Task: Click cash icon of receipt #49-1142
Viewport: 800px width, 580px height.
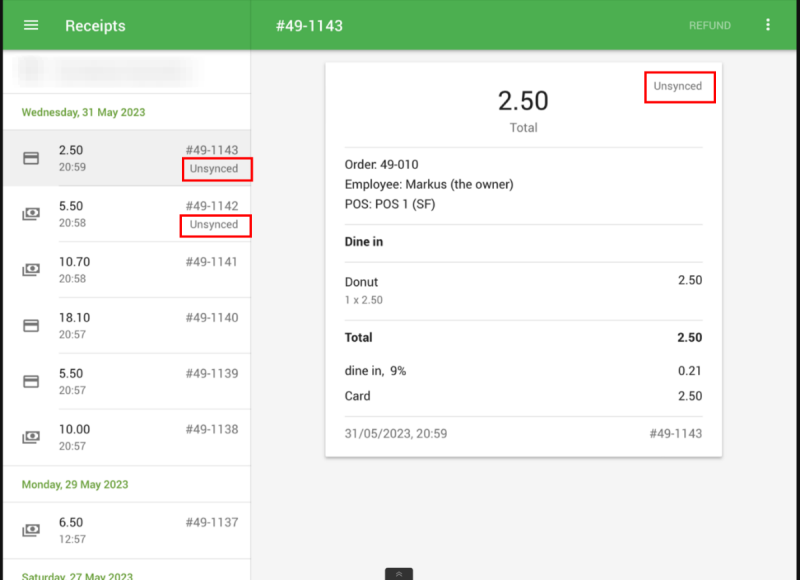Action: pyautogui.click(x=31, y=214)
